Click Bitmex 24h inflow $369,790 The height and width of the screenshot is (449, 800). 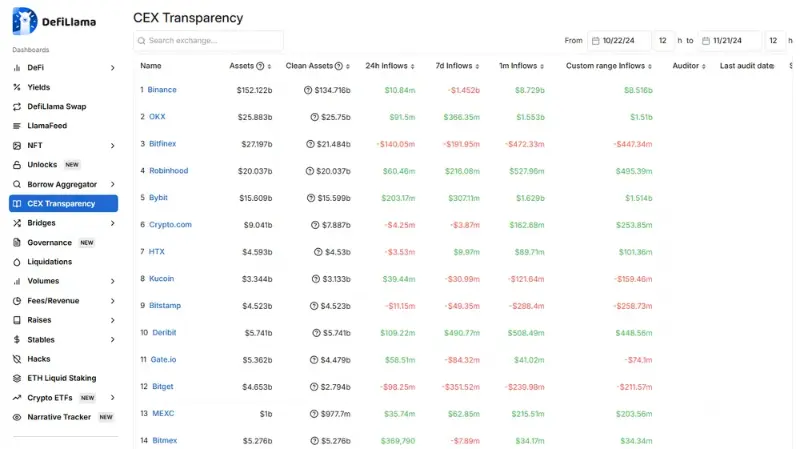pyautogui.click(x=398, y=441)
